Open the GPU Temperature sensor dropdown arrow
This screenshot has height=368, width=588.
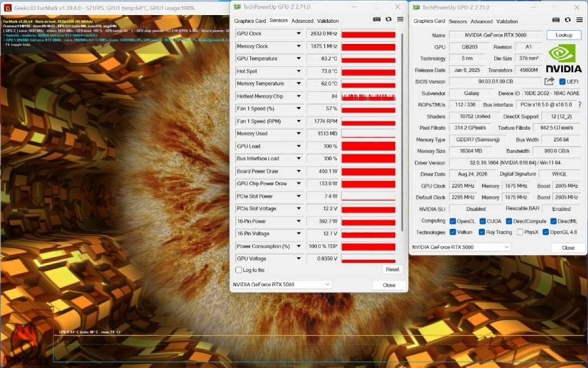coord(298,58)
